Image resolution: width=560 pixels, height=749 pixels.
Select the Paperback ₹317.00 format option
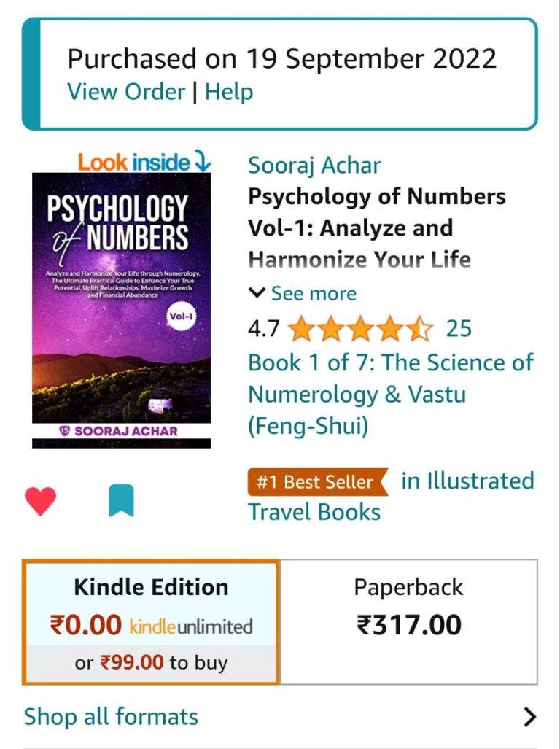(408, 622)
